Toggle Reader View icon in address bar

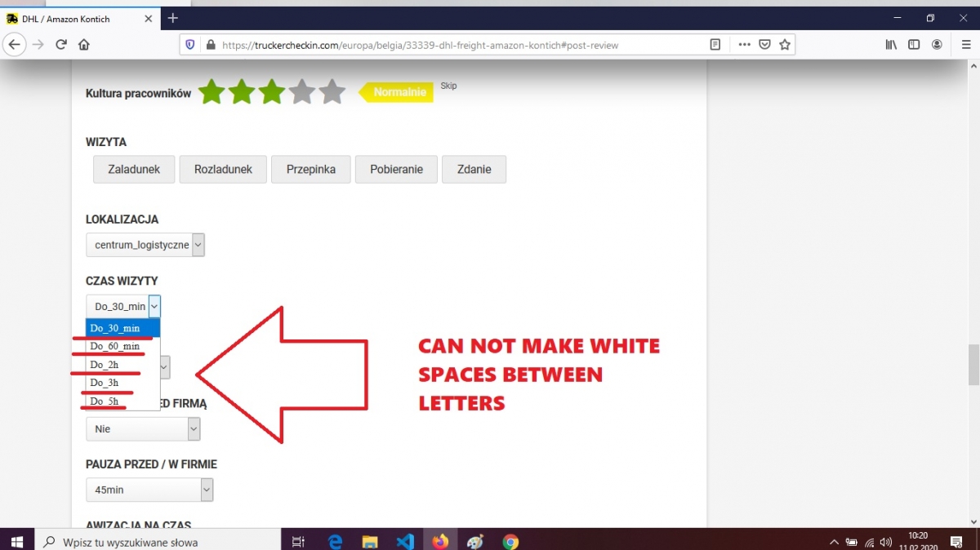coord(715,45)
